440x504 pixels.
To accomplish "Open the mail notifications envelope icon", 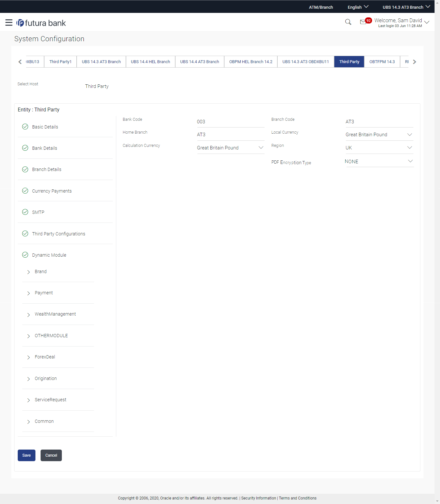I will [x=363, y=22].
